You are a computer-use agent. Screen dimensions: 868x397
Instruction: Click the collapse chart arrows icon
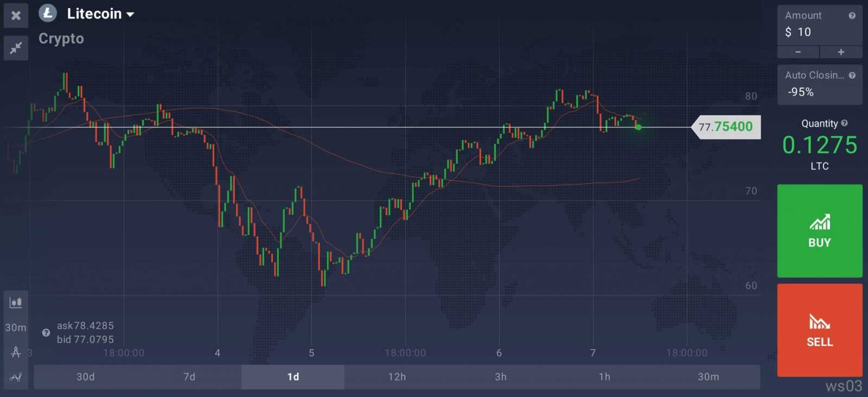[x=16, y=48]
